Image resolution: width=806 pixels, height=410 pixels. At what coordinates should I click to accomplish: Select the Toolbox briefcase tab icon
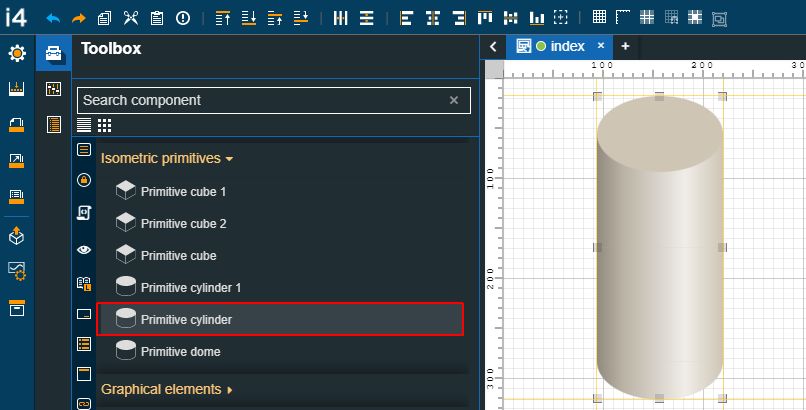pyautogui.click(x=54, y=53)
